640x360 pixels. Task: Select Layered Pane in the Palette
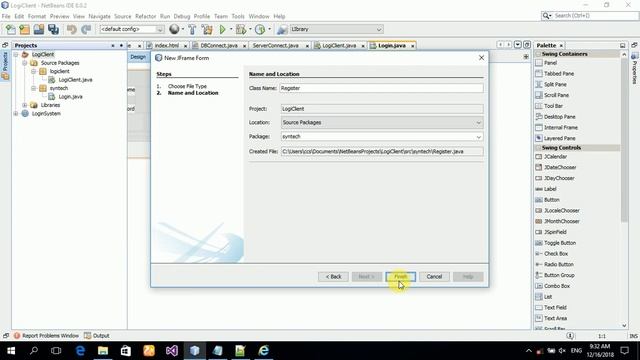(559, 138)
